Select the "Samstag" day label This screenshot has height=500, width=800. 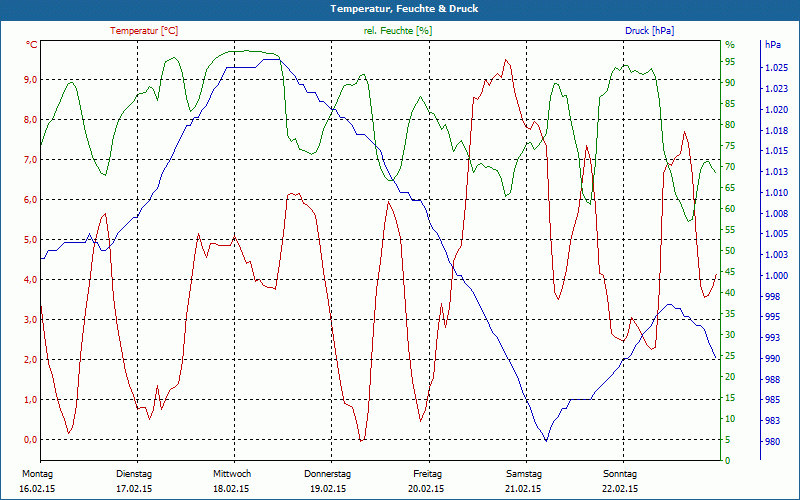(524, 474)
